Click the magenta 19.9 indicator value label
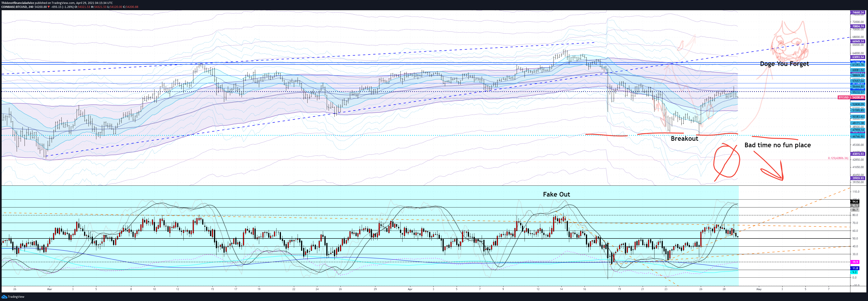The image size is (868, 301). [x=855, y=262]
